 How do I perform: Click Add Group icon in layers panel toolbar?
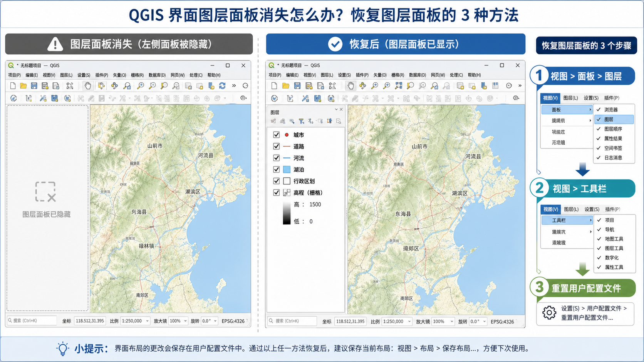[282, 121]
